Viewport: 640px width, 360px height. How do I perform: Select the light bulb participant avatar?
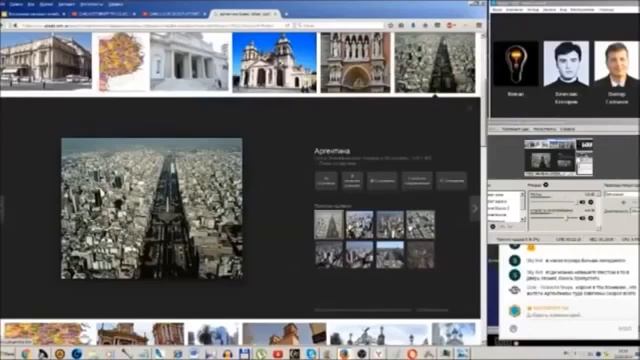coord(516,64)
